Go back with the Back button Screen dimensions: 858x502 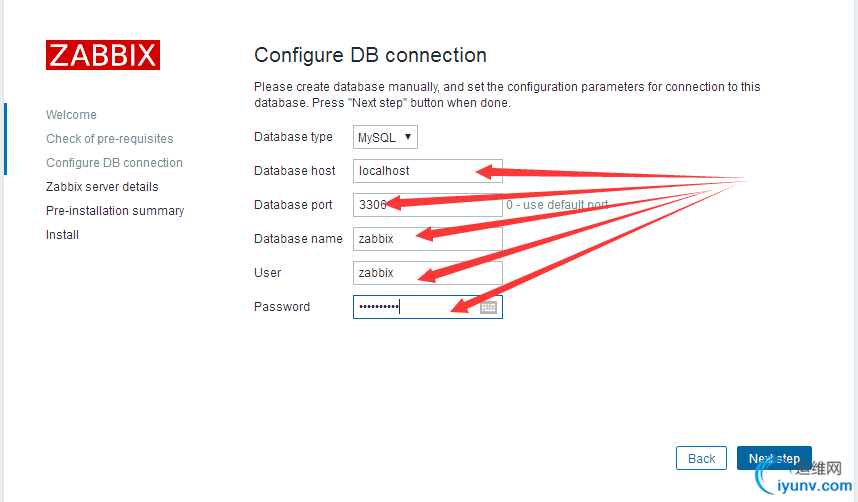coord(701,458)
